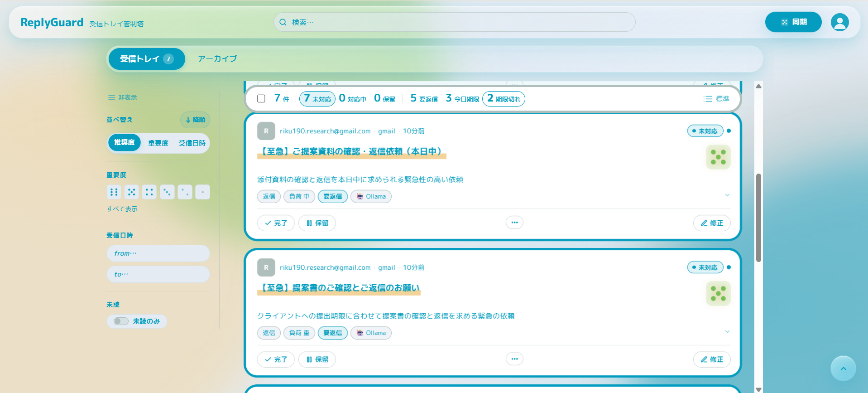Screen dimensions: 868x393
Task: Click 要返信 tag on 提案書のご確認 mail
Action: [x=333, y=333]
